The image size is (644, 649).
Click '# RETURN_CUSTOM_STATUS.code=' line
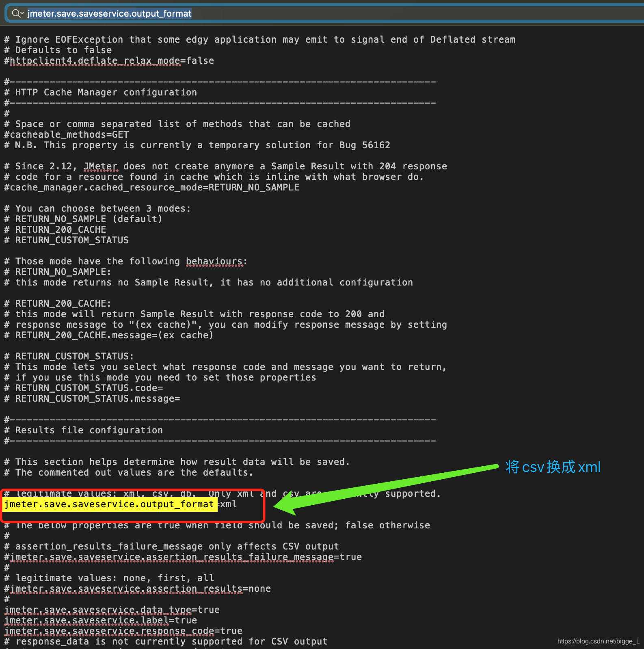coord(83,388)
